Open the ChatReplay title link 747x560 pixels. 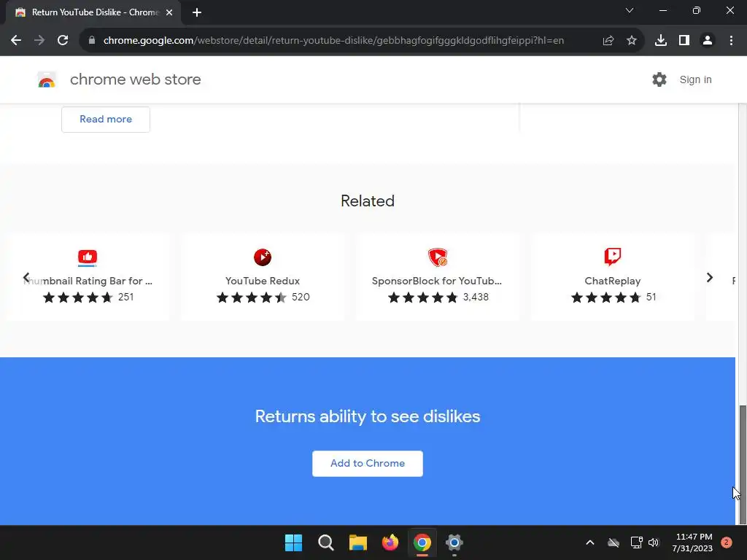(x=613, y=281)
